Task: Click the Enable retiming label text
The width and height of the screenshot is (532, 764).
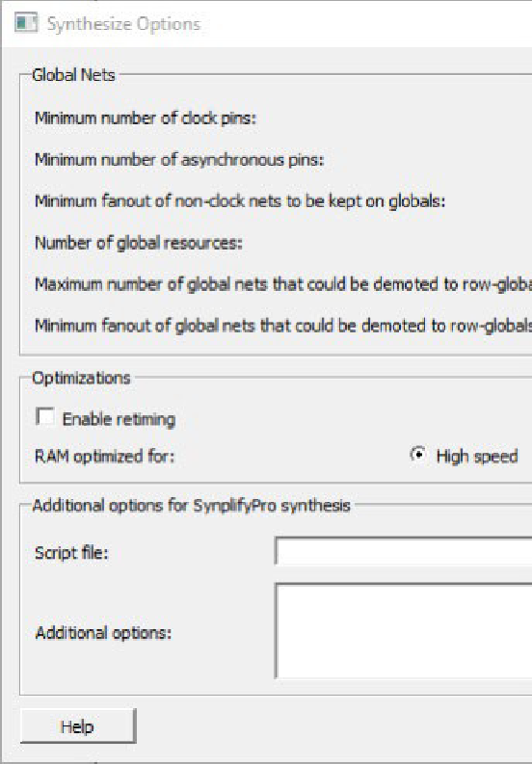Action: pyautogui.click(x=119, y=419)
